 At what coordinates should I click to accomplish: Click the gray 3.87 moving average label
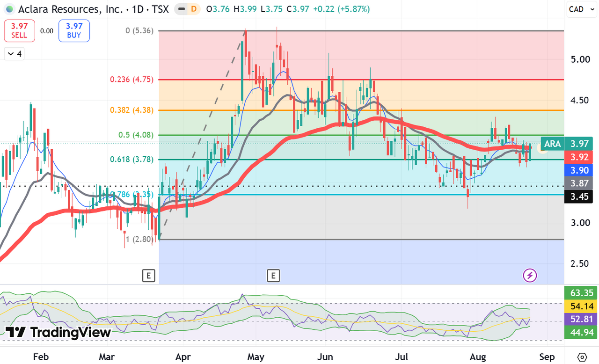click(x=578, y=183)
